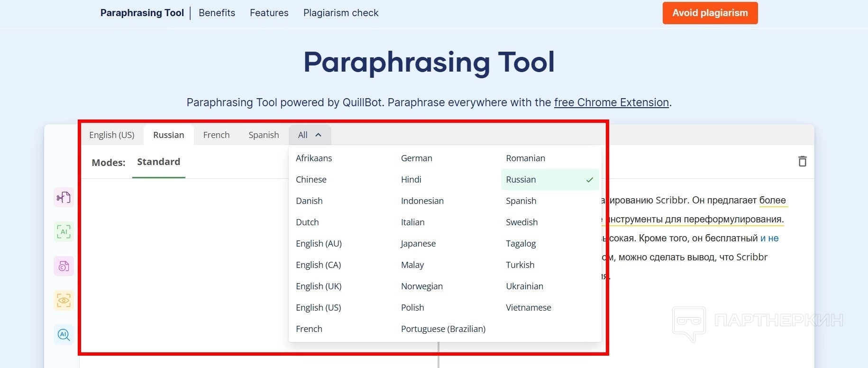This screenshot has width=868, height=368.
Task: Choose Ukrainian from the language list
Action: click(524, 286)
